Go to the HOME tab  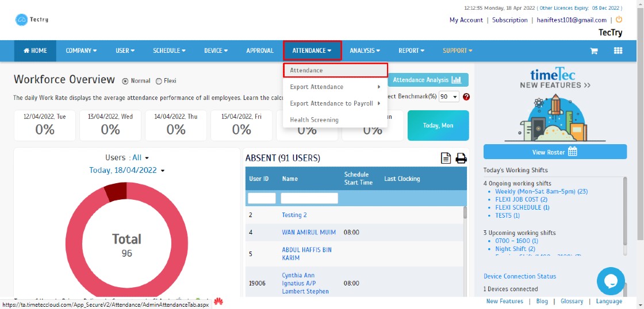35,51
